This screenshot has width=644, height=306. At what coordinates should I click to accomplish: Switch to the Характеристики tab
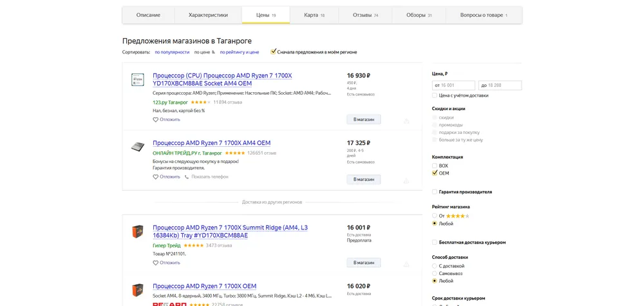208,15
